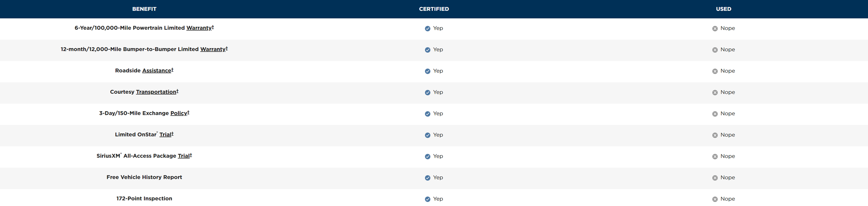The width and height of the screenshot is (868, 206).
Task: View the Exchange Policy link
Action: pyautogui.click(x=179, y=113)
